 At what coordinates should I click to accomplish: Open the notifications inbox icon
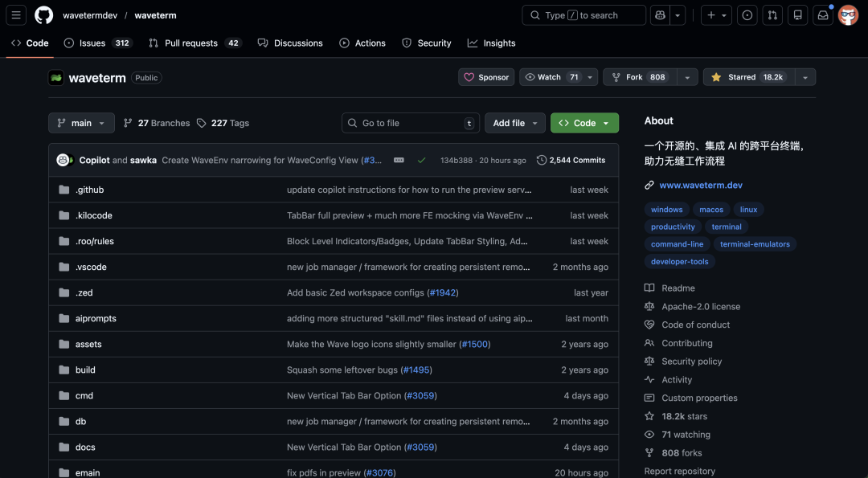tap(822, 15)
